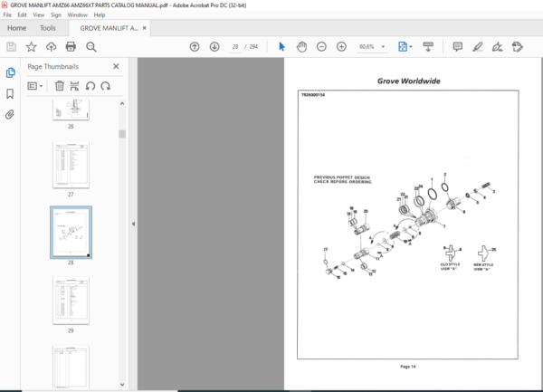
Task: Click the upload to cloud icon
Action: click(x=51, y=47)
